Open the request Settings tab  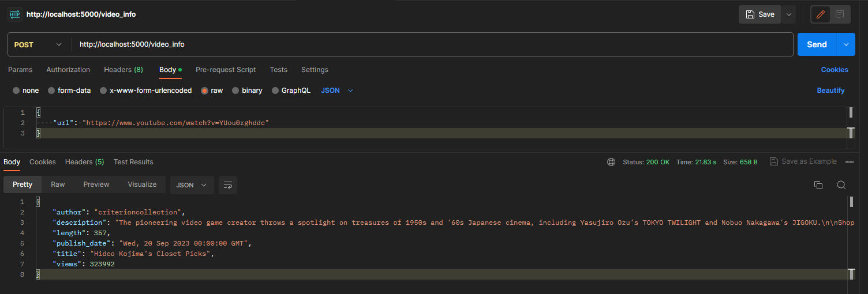pos(315,70)
